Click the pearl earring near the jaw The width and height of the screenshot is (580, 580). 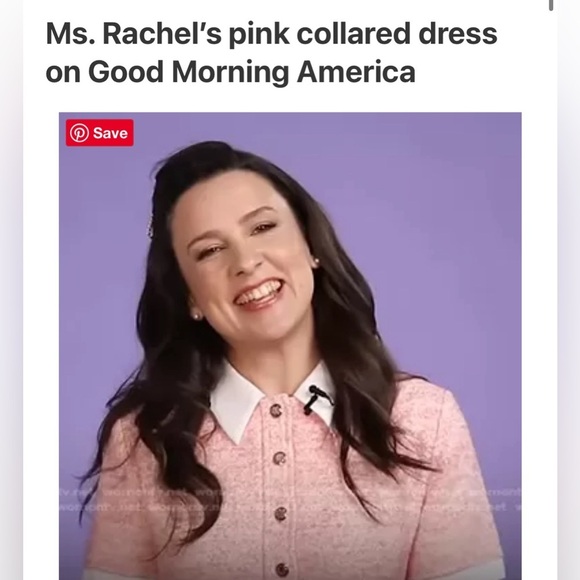click(x=196, y=316)
